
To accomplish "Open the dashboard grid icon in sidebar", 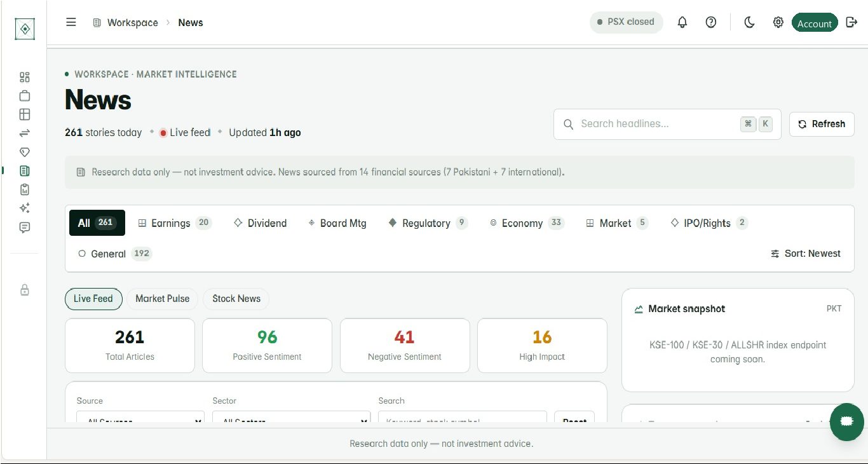I will tap(25, 78).
